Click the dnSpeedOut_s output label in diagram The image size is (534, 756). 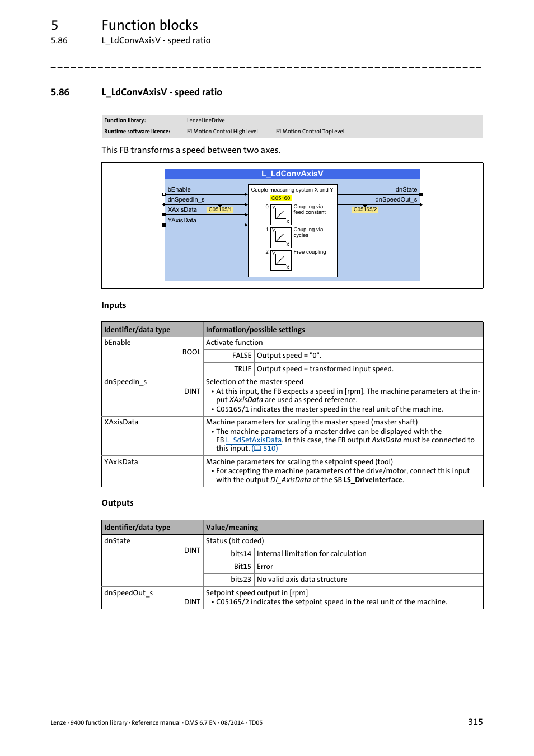(396, 199)
